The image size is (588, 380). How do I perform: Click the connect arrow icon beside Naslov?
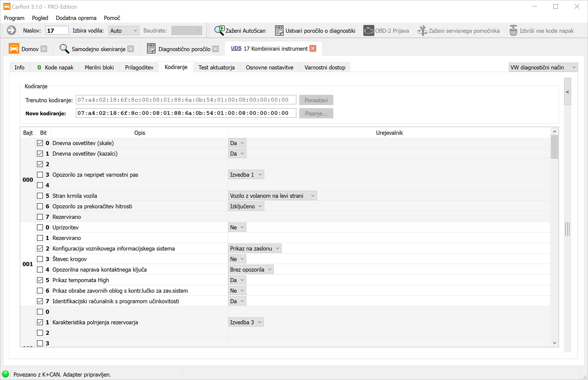tap(11, 31)
